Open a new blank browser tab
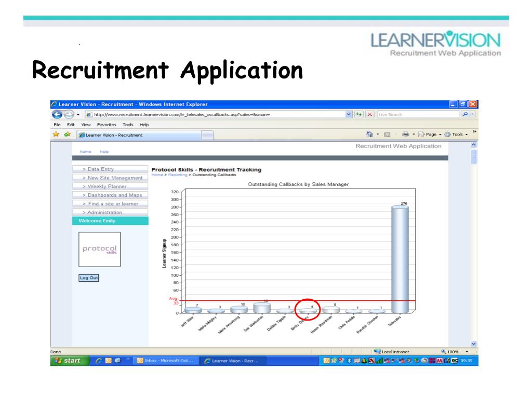 pyautogui.click(x=207, y=135)
